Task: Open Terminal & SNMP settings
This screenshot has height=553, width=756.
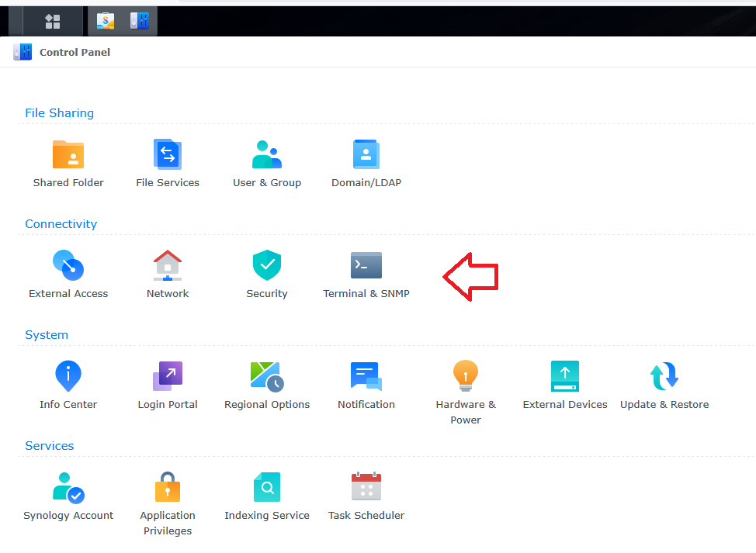Action: point(366,266)
